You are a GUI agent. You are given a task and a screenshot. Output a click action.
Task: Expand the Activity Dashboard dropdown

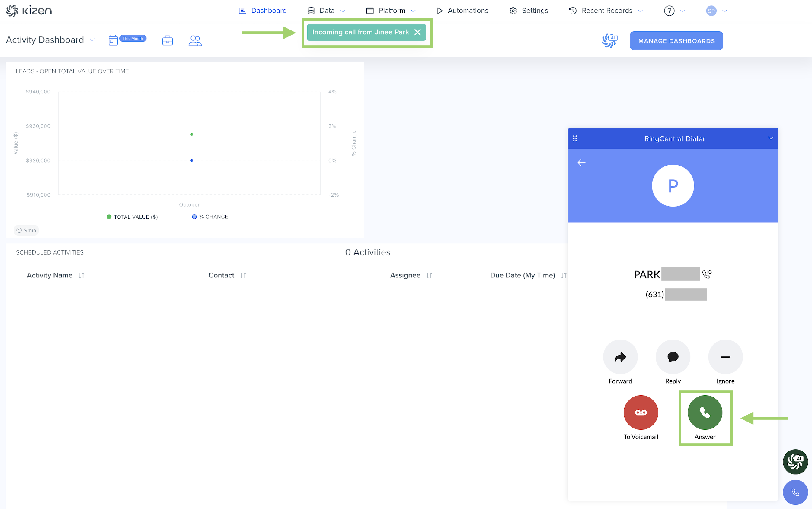pos(92,40)
